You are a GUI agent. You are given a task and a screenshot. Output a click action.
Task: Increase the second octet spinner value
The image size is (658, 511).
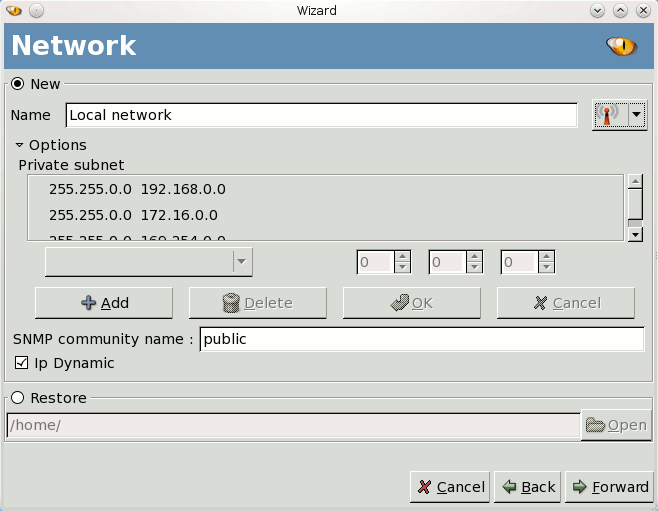coord(475,256)
